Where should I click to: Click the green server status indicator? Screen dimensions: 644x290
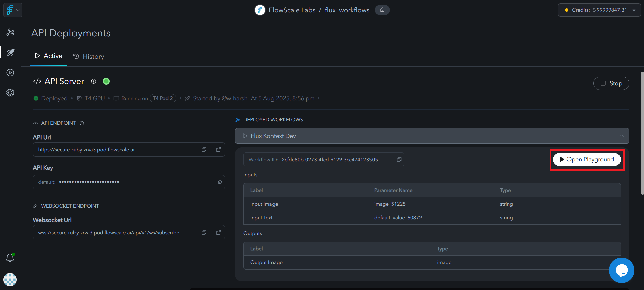(106, 81)
